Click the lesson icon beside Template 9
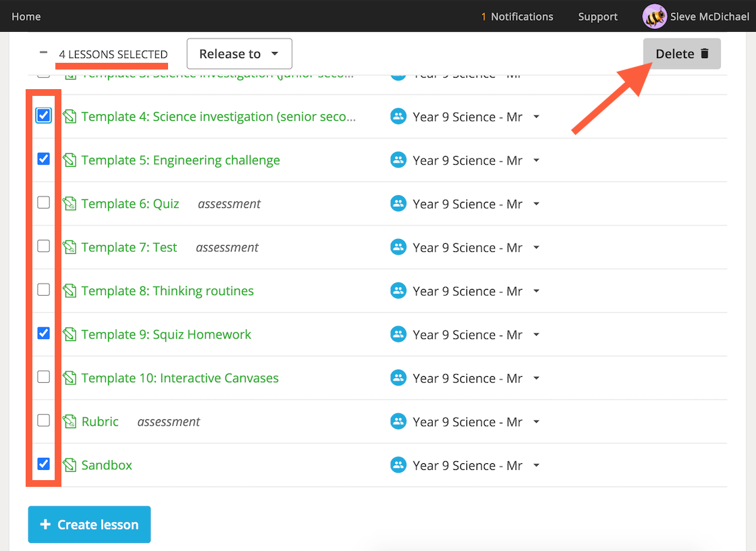Screen dimensions: 756x551 70,334
